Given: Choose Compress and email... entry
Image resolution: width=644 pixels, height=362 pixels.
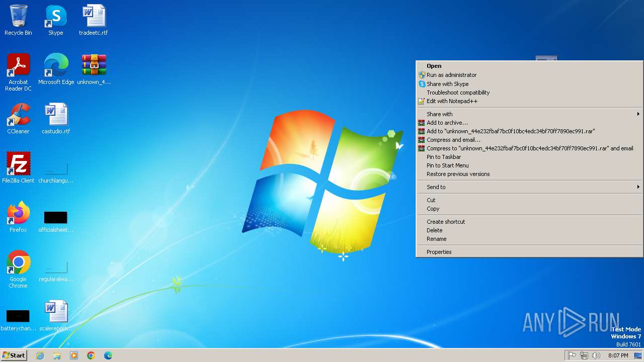Looking at the screenshot, I should (x=529, y=140).
